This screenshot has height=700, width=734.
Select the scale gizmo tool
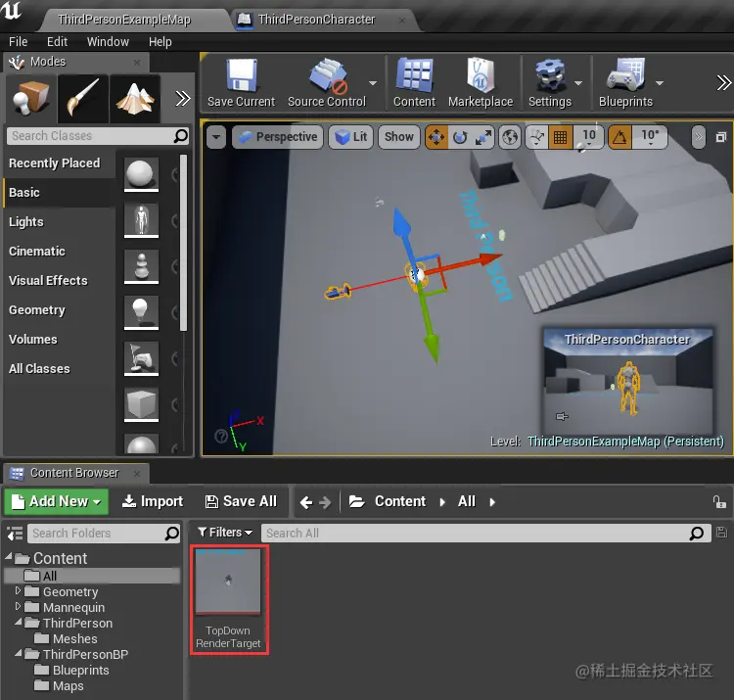click(482, 138)
